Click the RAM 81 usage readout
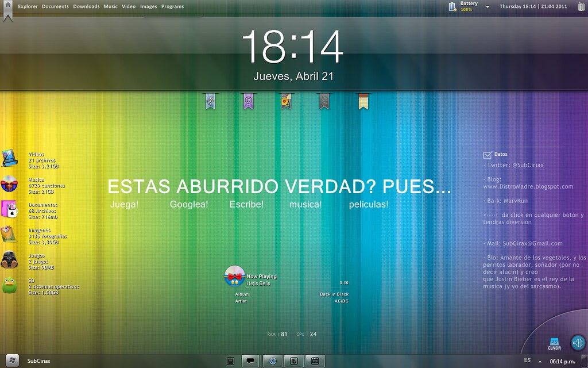 click(x=277, y=334)
